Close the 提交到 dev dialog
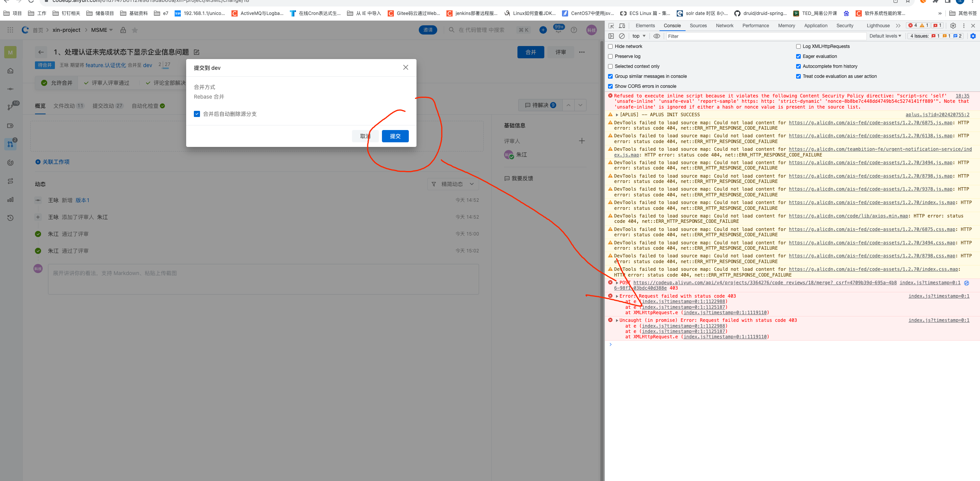This screenshot has width=980, height=481. 405,68
